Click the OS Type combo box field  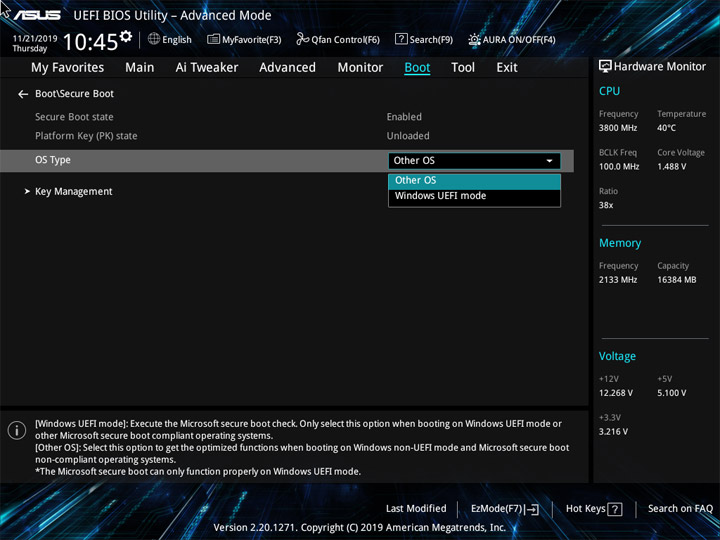coord(474,161)
